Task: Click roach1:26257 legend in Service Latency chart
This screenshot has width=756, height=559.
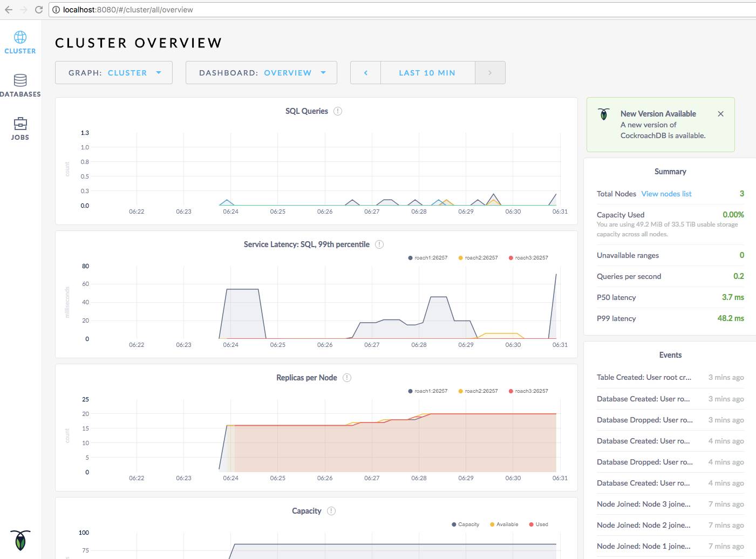Action: pos(428,258)
